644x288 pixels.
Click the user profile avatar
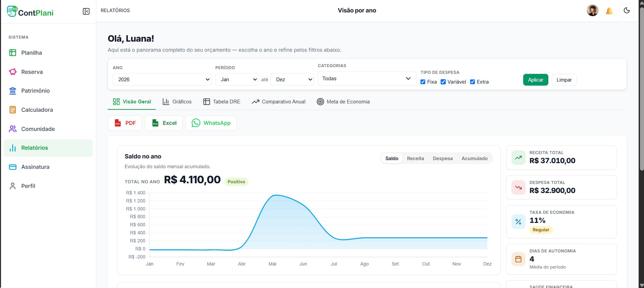tap(593, 10)
